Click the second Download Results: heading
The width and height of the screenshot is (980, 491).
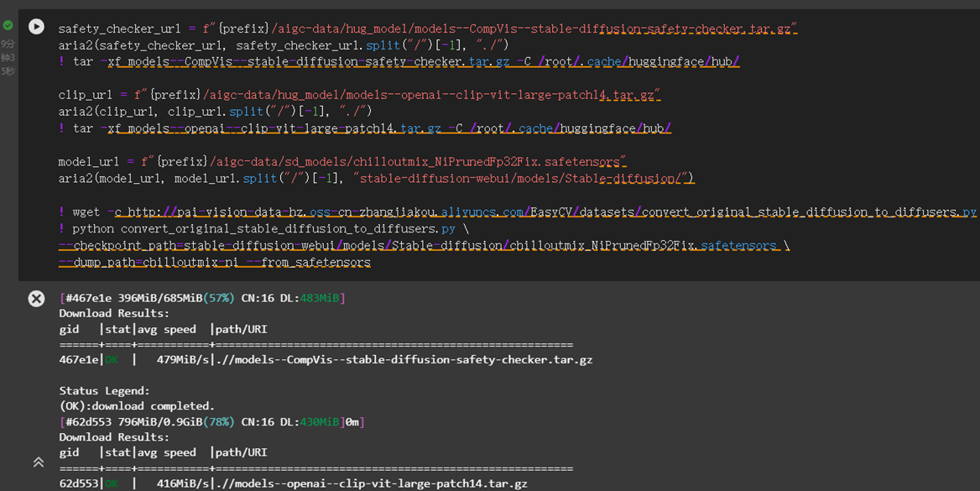pos(114,437)
